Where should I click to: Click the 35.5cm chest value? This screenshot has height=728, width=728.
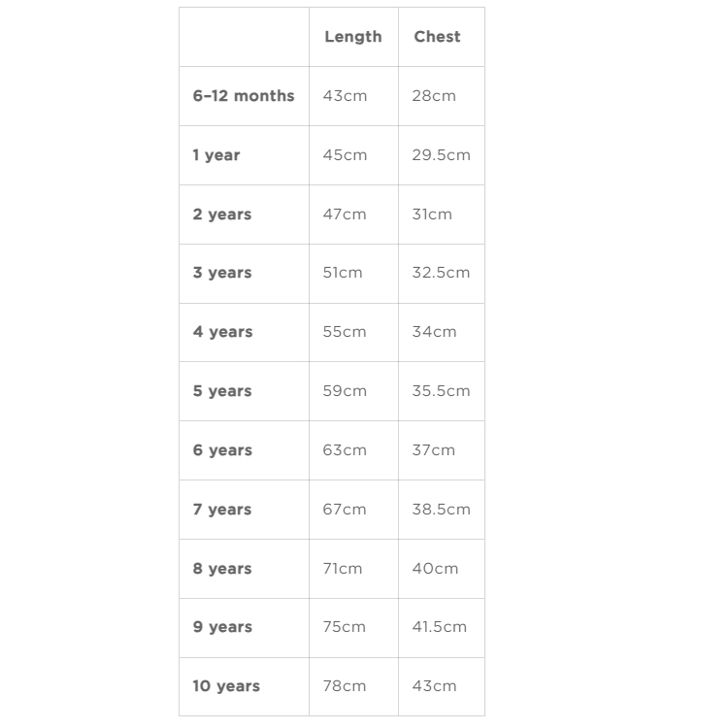(x=441, y=391)
